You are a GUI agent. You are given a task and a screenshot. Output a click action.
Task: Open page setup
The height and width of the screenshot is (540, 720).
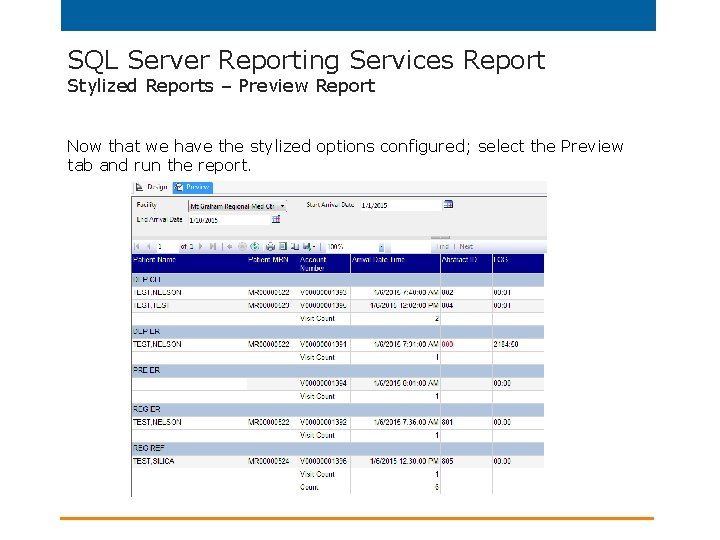tap(295, 247)
